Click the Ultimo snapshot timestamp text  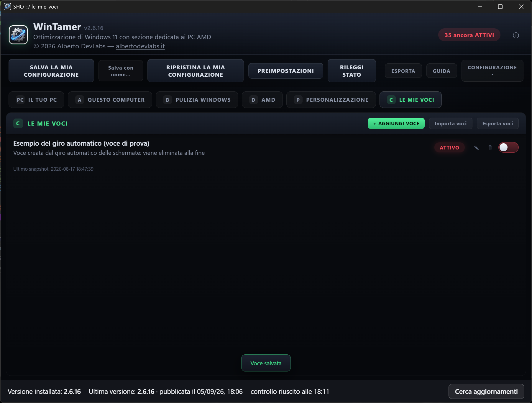point(53,169)
